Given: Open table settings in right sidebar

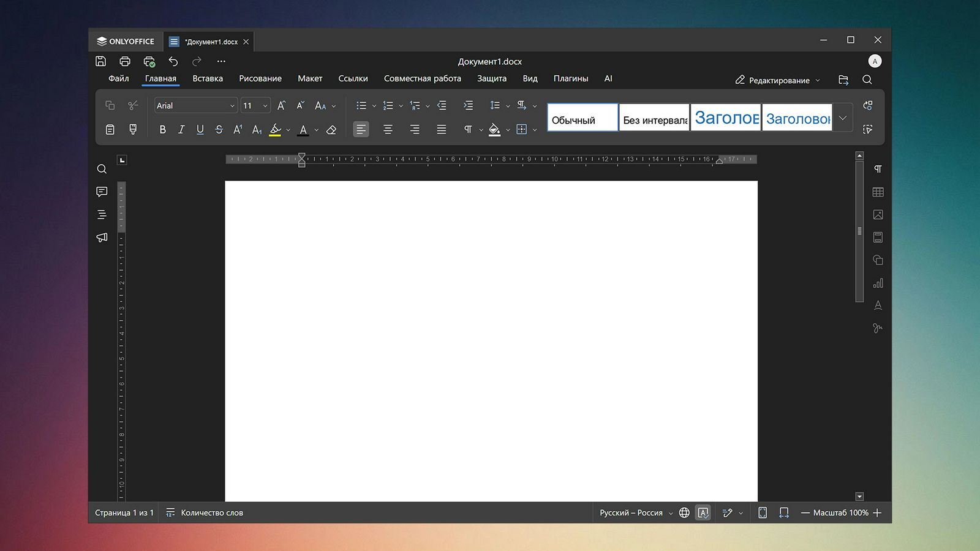Looking at the screenshot, I should (x=878, y=192).
